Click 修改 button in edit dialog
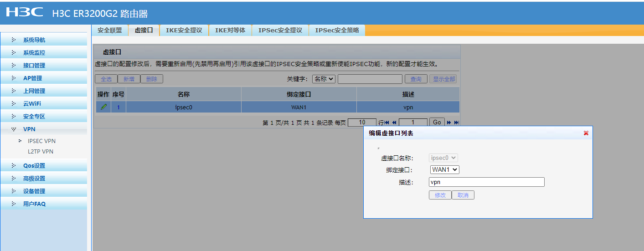This screenshot has width=644, height=251. click(440, 195)
